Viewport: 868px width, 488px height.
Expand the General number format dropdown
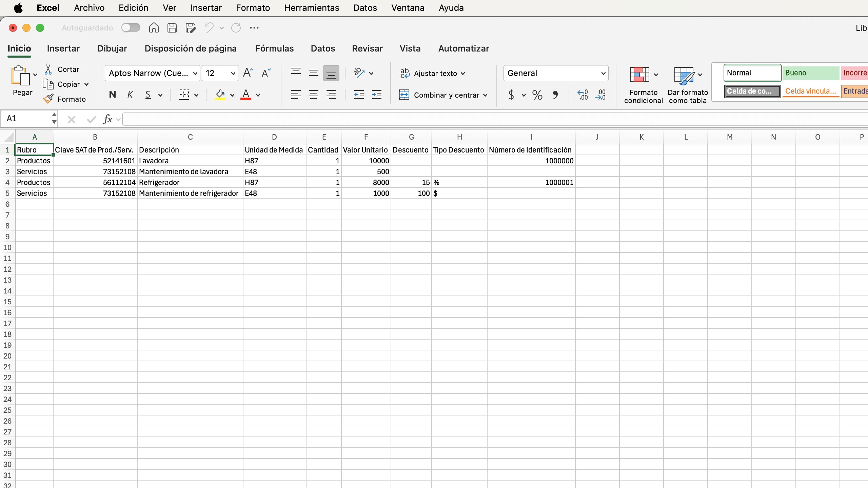coord(603,73)
